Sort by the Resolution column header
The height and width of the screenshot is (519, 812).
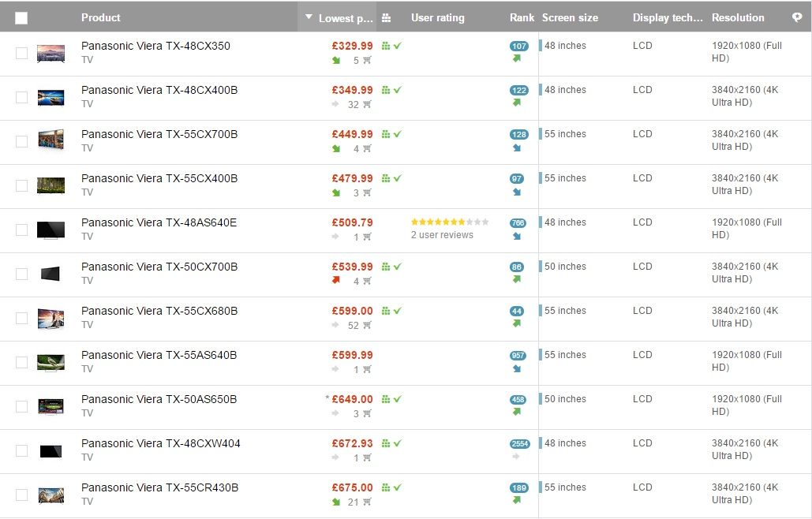click(x=737, y=17)
